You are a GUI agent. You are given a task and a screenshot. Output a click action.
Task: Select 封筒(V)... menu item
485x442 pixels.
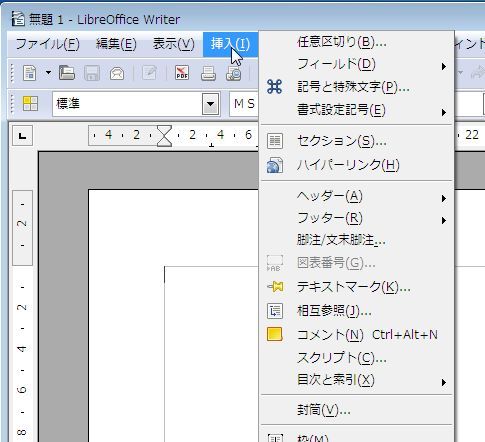pyautogui.click(x=357, y=410)
